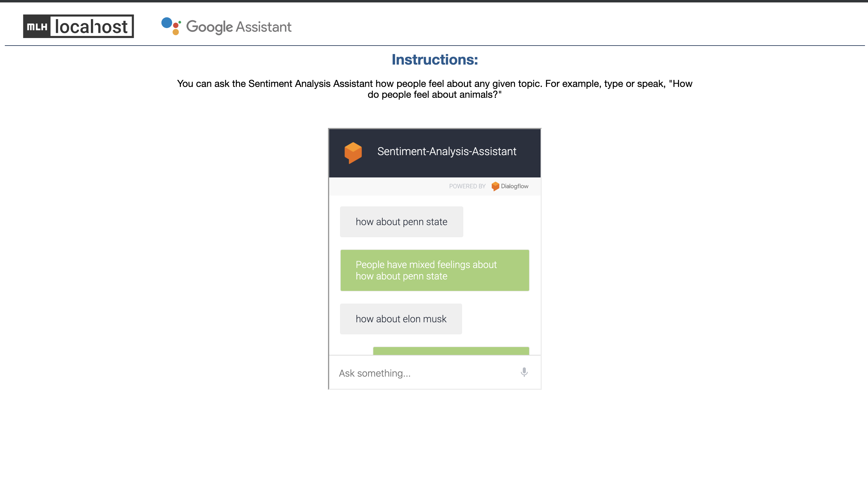This screenshot has height=478, width=868.
Task: Click the 'People have mixed feelings' reply bubble
Action: pos(434,270)
